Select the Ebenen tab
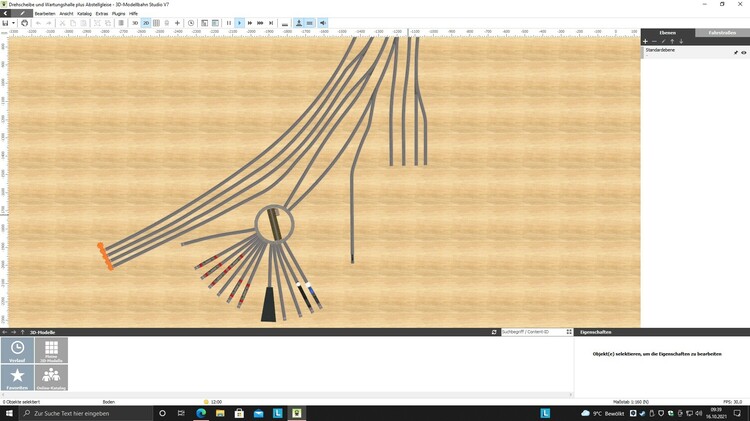The width and height of the screenshot is (750, 421). 668,33
